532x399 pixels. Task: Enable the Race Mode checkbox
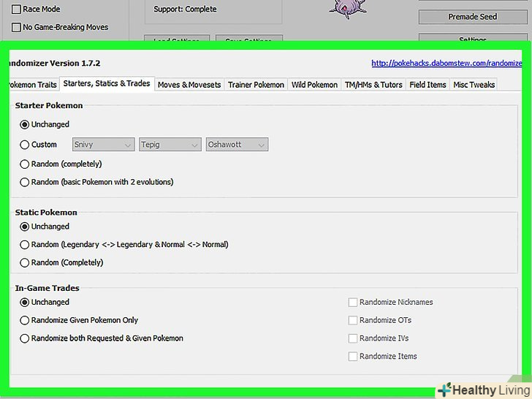point(16,9)
